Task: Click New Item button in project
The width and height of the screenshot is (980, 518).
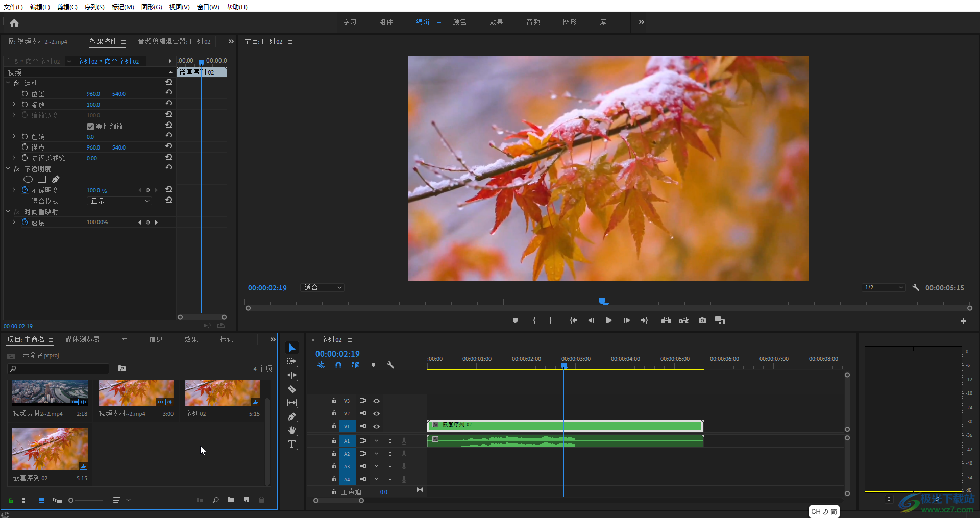Action: pos(247,500)
